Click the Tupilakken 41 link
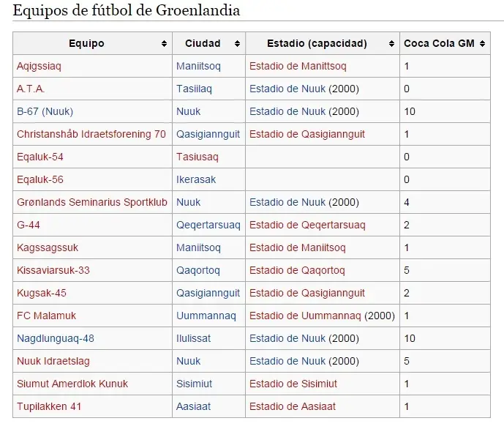504x429 pixels. click(x=49, y=406)
